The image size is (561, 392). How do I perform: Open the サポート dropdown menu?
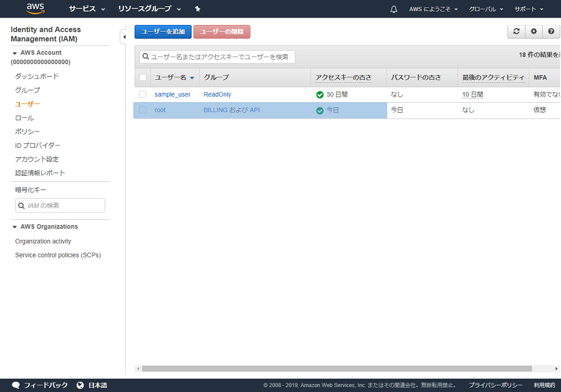coord(529,9)
